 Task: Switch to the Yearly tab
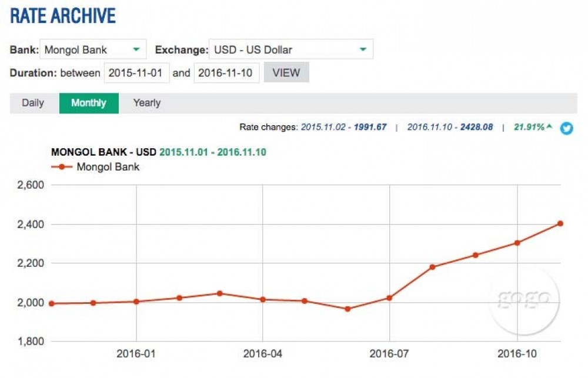point(146,103)
